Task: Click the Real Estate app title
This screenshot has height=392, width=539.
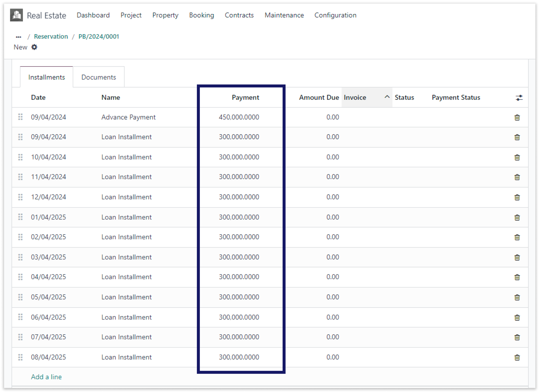Action: [46, 16]
